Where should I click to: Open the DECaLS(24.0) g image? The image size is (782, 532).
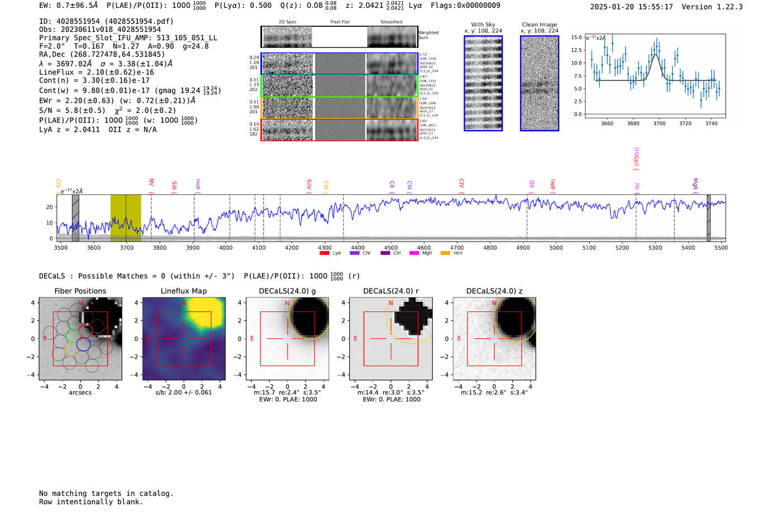(288, 339)
